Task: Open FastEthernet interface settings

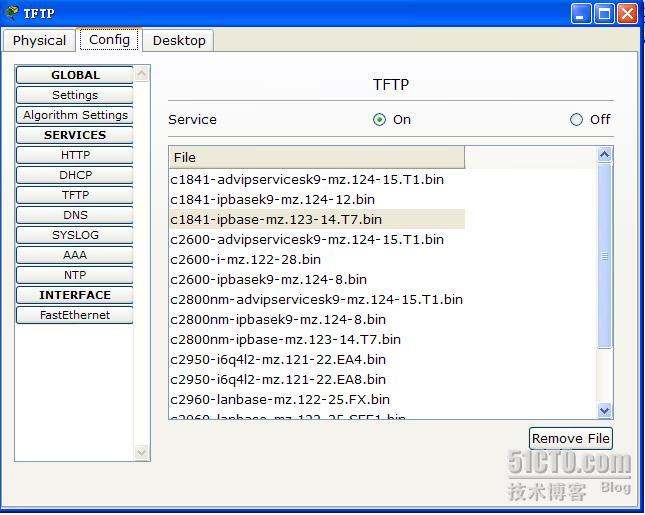Action: coord(75,315)
